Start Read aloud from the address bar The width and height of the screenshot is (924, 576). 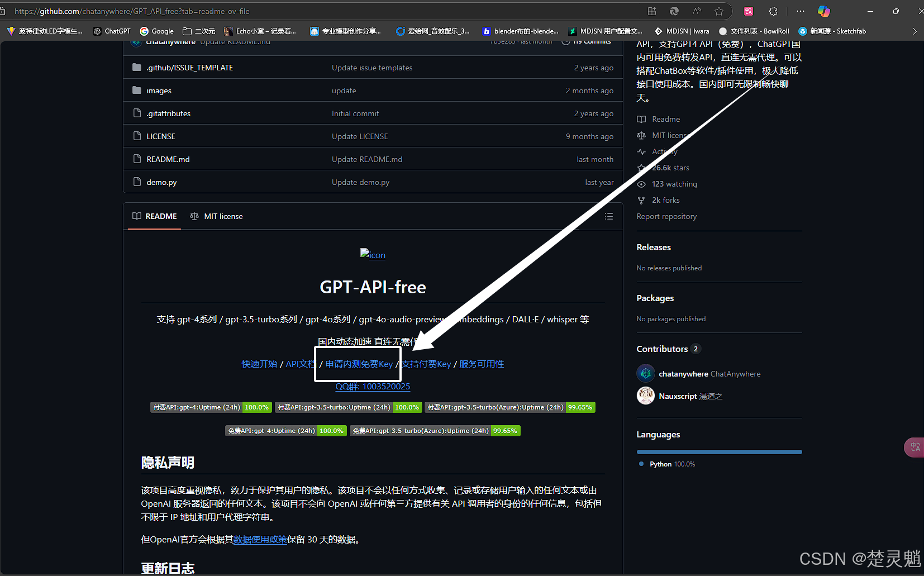coord(697,11)
